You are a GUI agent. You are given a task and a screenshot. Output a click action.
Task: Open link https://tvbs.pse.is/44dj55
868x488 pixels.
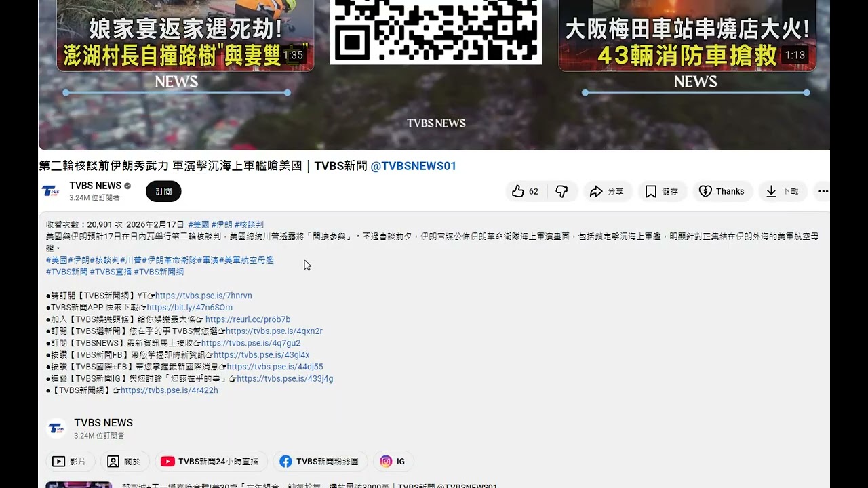click(x=275, y=367)
